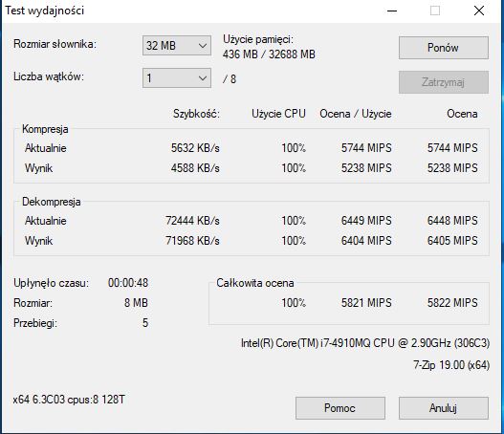504x434 pixels.
Task: Click the 5744 MIPS value under Ocena column
Action: click(452, 148)
